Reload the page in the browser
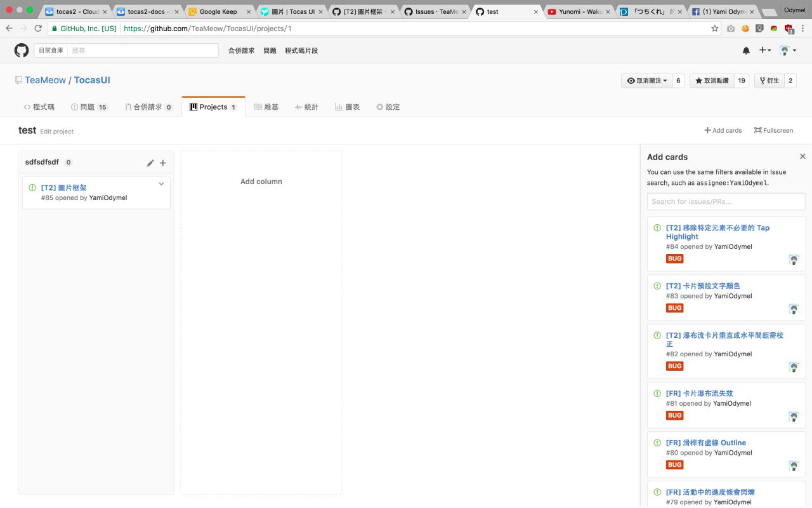This screenshot has width=812, height=508. (38, 29)
